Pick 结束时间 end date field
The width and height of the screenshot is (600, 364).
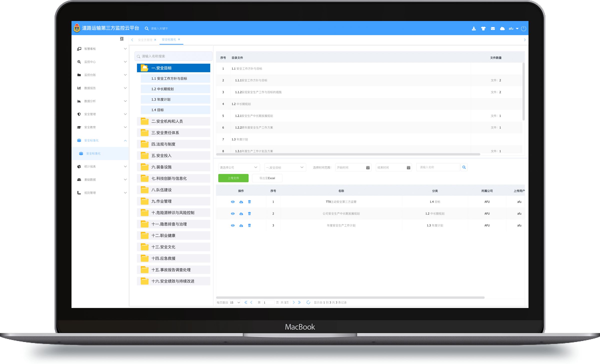coord(394,167)
